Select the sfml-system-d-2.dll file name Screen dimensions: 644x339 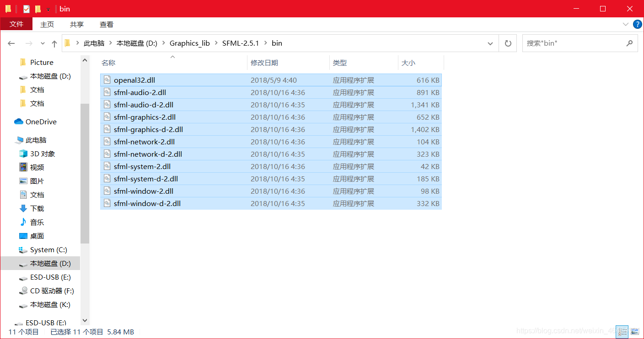point(146,179)
